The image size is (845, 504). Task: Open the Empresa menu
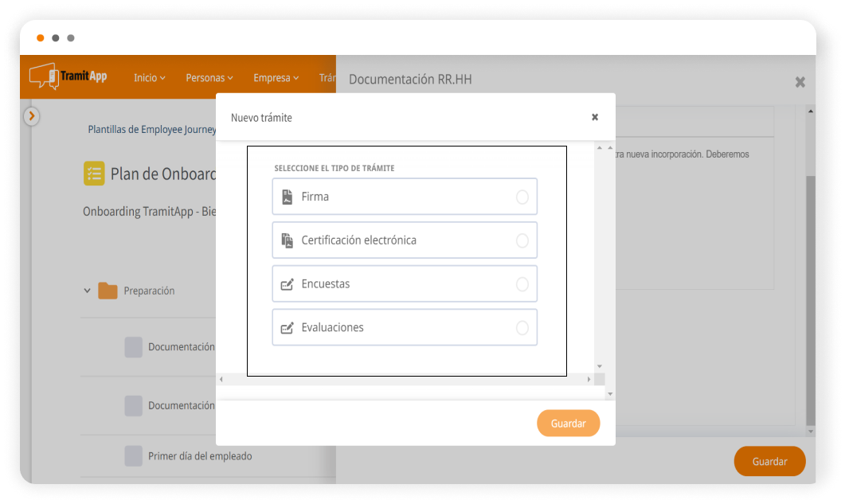pyautogui.click(x=276, y=78)
